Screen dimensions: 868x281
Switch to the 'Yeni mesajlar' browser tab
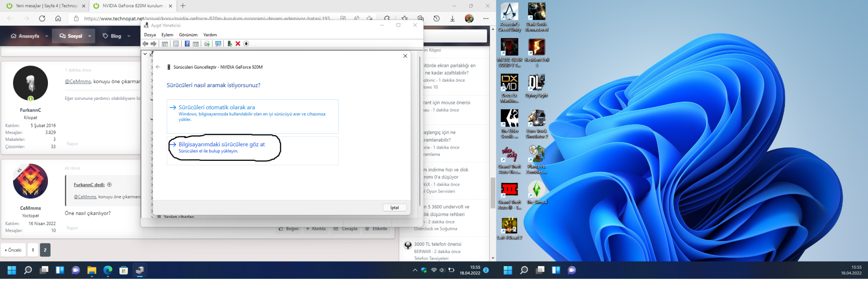tap(44, 6)
